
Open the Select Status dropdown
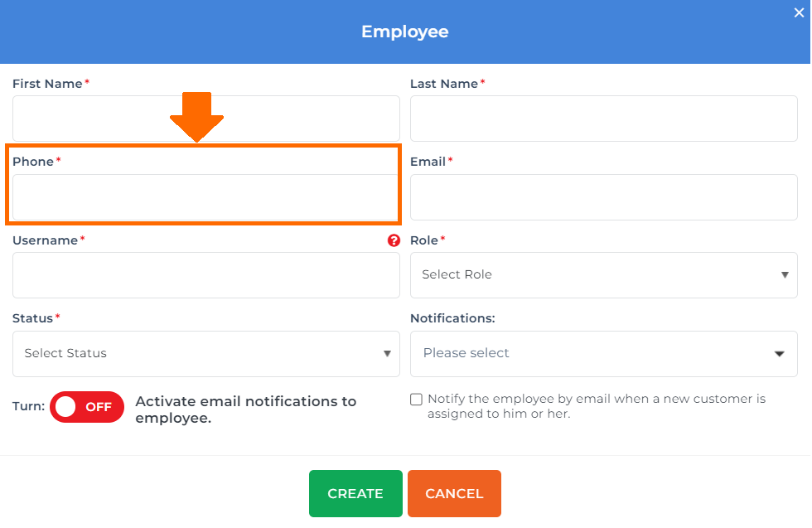point(206,354)
